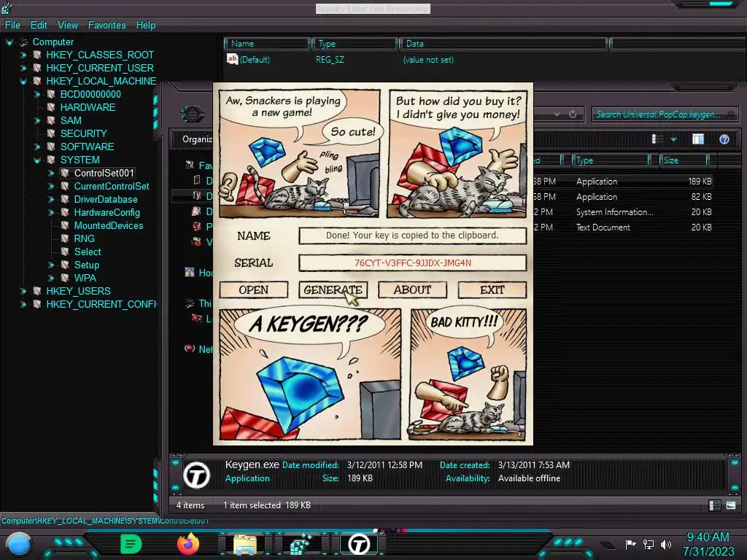Click the EXIT button in keygen
Viewport: 747px width, 560px height.
[x=492, y=290]
